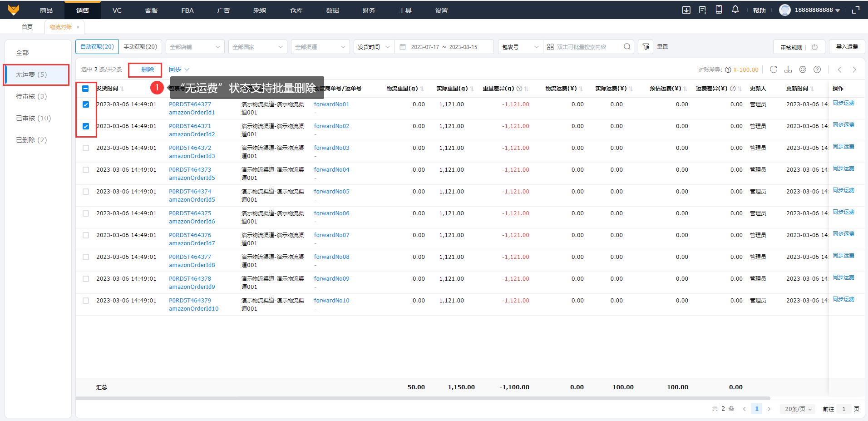Click the magnifier search icon
868x421 pixels.
click(627, 47)
